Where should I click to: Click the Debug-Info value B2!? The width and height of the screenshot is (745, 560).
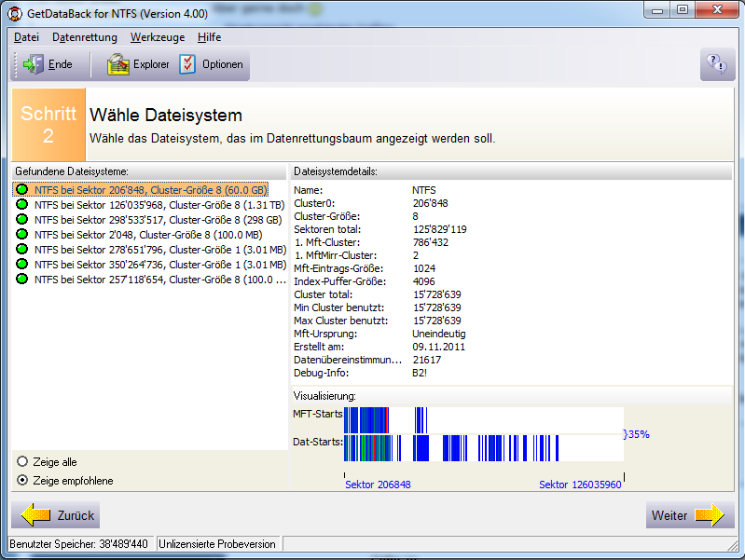click(x=420, y=373)
